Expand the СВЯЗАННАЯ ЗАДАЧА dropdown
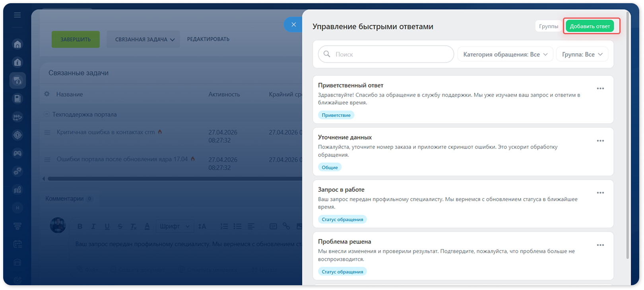 pyautogui.click(x=143, y=39)
